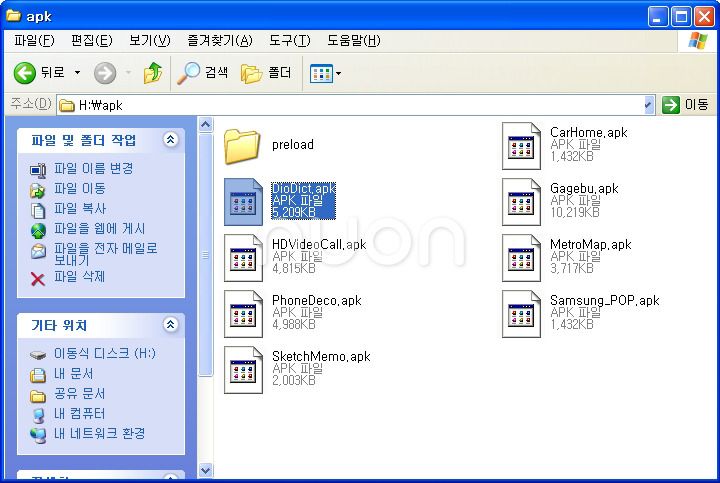
Task: Click the side panel scrollbar up arrow
Action: 206,125
